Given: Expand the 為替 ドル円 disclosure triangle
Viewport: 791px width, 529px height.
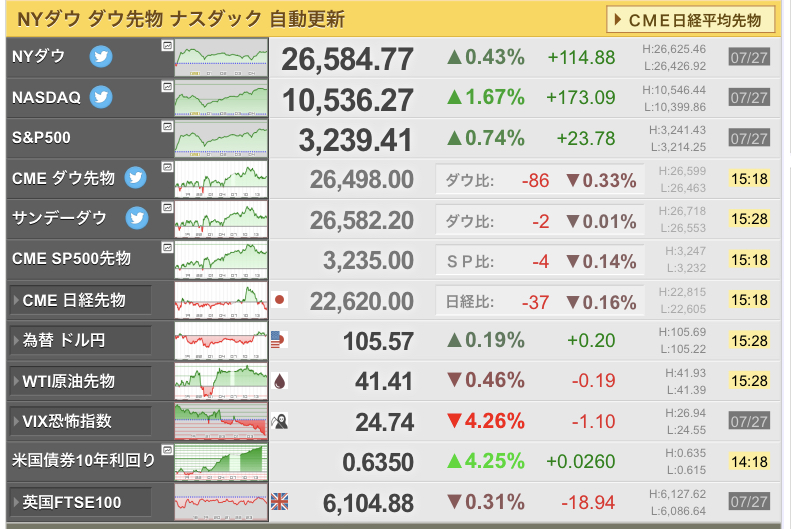Looking at the screenshot, I should 15,340.
